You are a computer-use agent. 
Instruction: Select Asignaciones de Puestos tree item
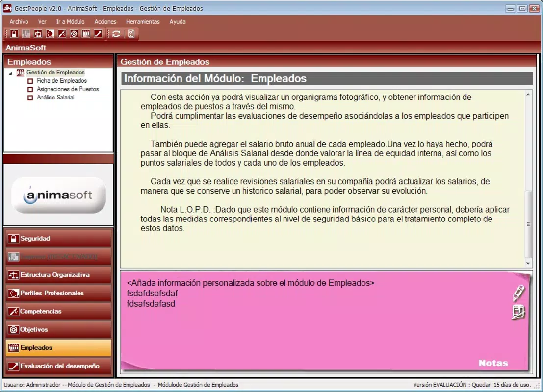pyautogui.click(x=68, y=89)
